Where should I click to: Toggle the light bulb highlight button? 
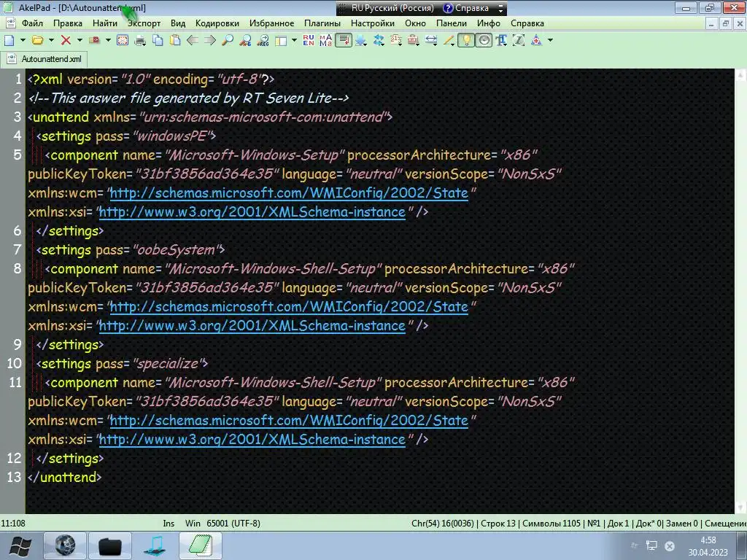click(x=466, y=41)
